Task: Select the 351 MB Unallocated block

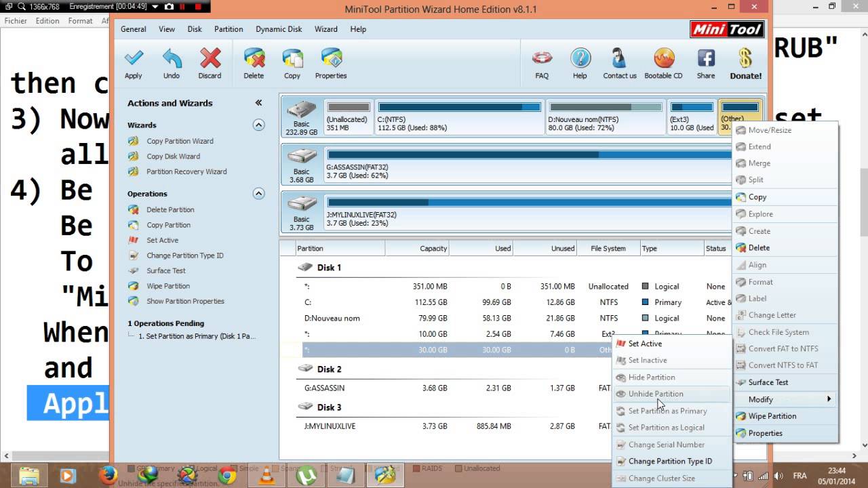Action: pos(348,117)
